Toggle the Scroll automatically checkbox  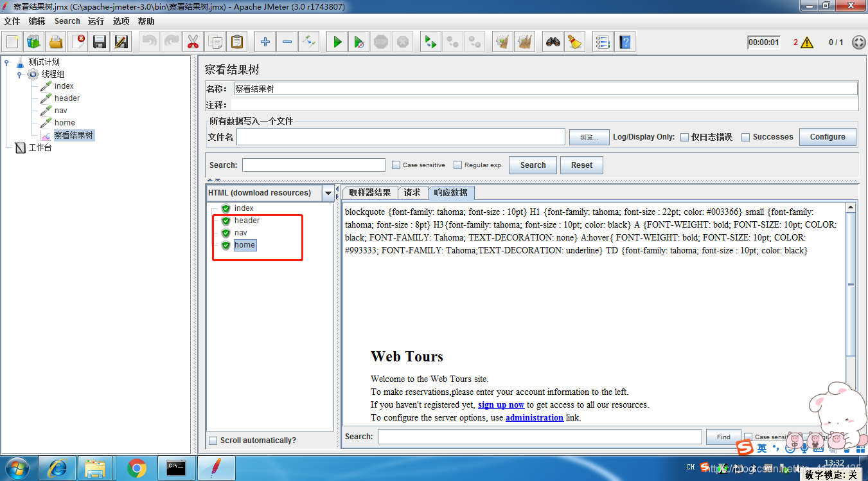213,440
